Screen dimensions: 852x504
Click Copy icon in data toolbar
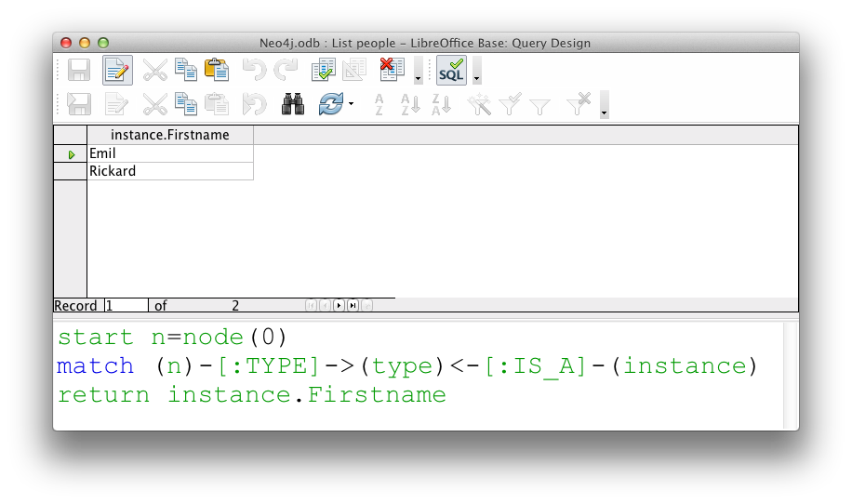click(x=186, y=104)
